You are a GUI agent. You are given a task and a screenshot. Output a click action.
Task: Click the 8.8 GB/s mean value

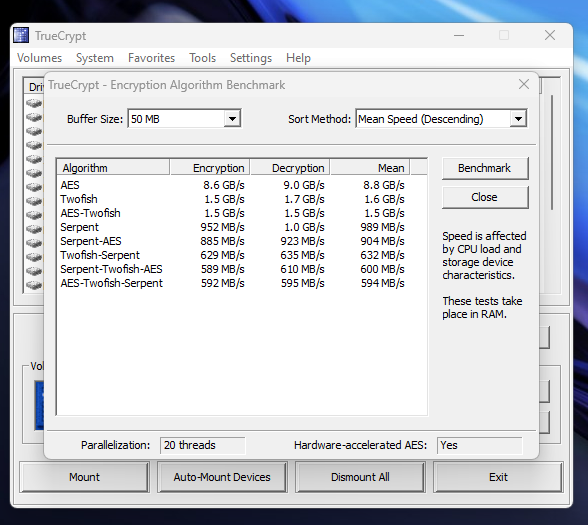[x=384, y=185]
